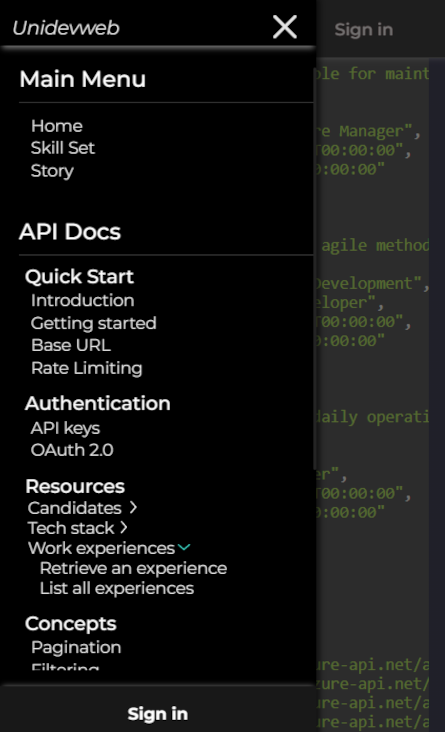Open List all experiences

pyautogui.click(x=117, y=588)
